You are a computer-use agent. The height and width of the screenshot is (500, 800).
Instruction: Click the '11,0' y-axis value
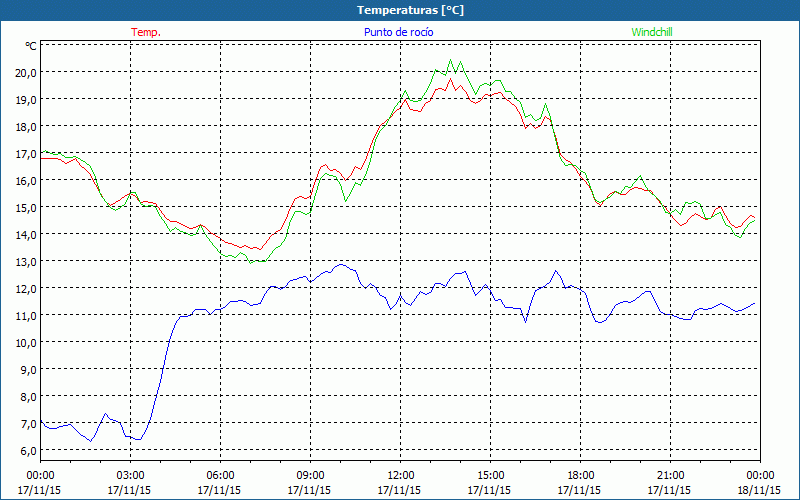pyautogui.click(x=26, y=316)
